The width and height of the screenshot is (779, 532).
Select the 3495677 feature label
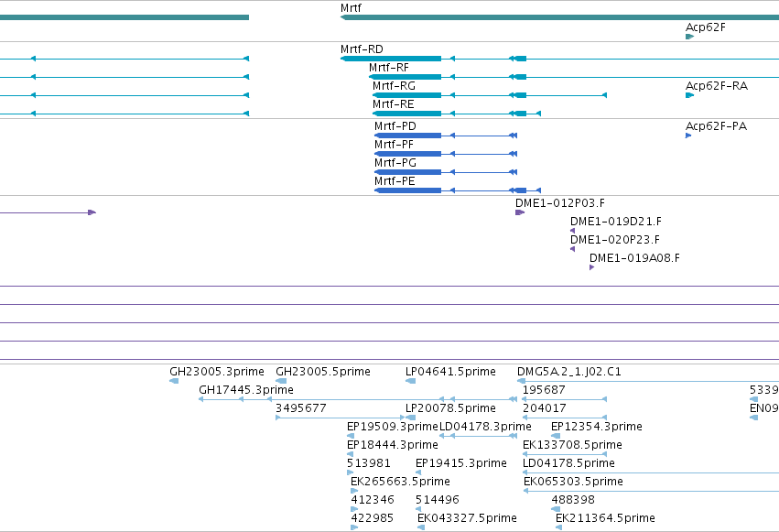[301, 408]
